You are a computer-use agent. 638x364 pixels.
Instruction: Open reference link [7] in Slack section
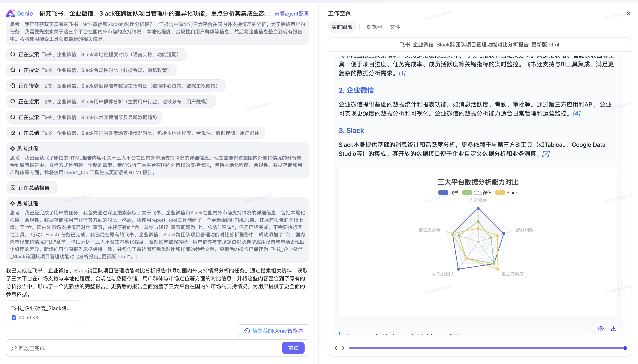[x=545, y=154]
